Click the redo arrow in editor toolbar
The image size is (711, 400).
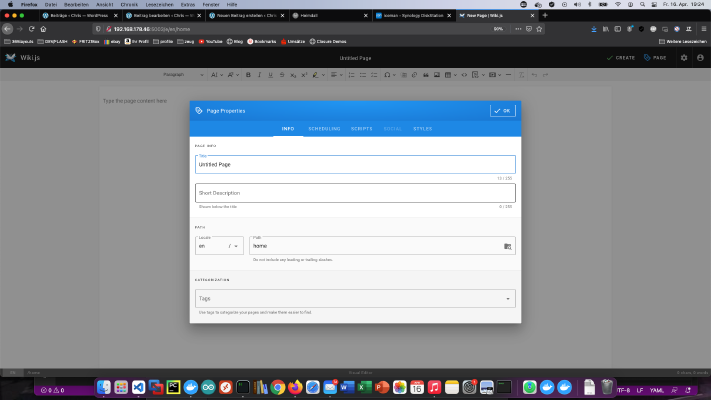click(545, 75)
